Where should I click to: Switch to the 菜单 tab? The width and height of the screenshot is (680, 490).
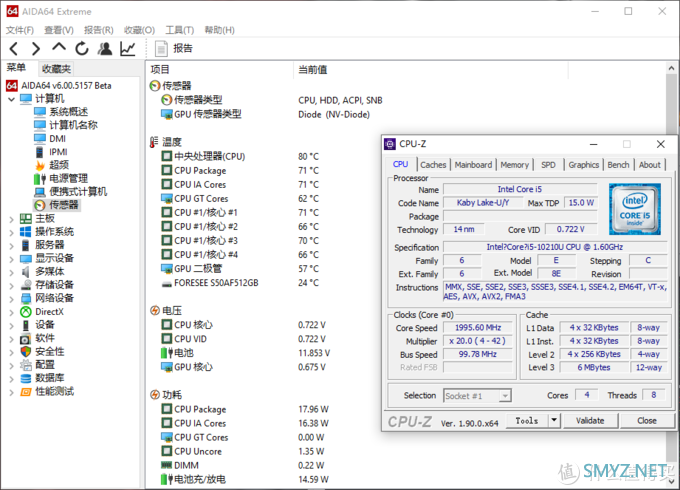[x=16, y=68]
